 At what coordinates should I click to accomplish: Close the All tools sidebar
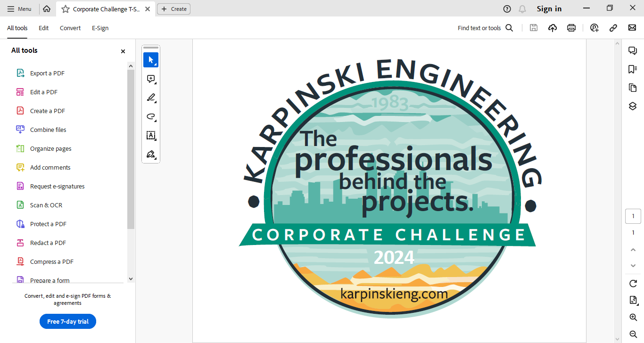[x=123, y=51]
